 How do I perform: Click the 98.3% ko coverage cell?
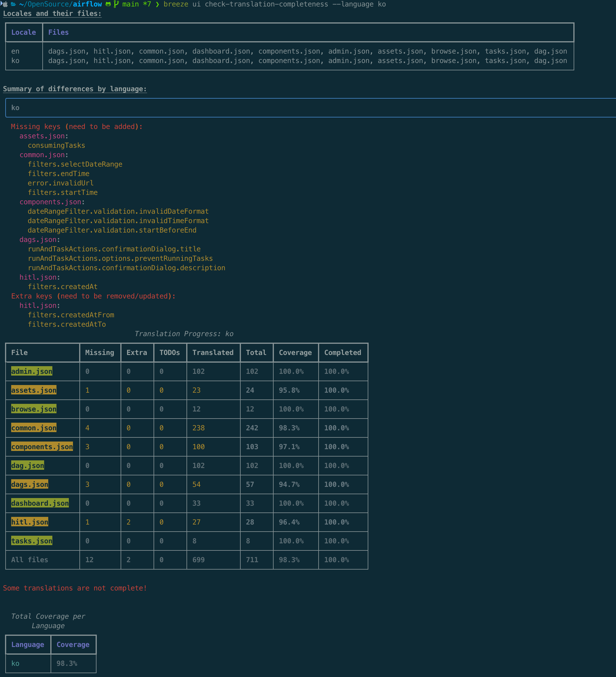click(67, 663)
